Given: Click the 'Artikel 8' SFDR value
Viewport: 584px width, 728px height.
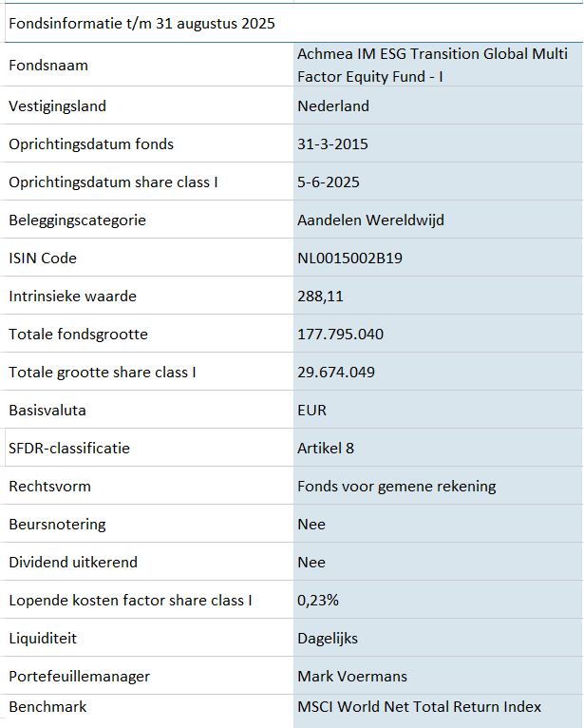Looking at the screenshot, I should 326,449.
